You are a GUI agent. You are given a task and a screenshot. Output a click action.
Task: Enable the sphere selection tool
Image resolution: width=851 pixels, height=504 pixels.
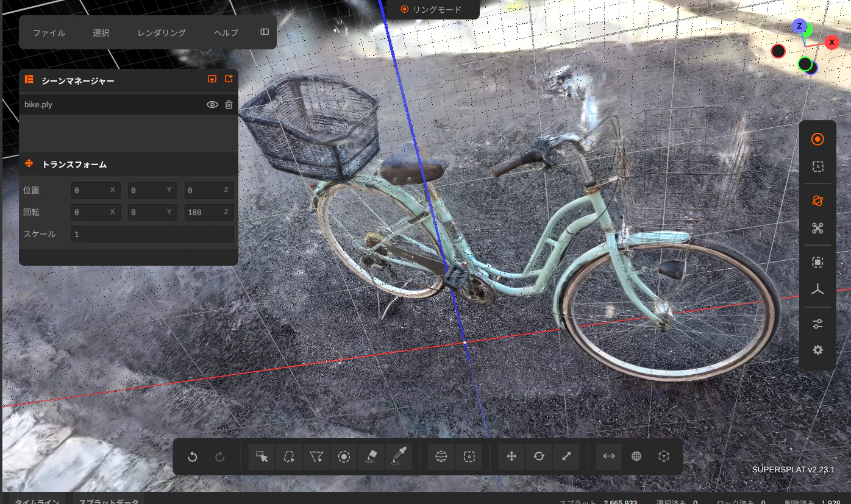point(441,456)
